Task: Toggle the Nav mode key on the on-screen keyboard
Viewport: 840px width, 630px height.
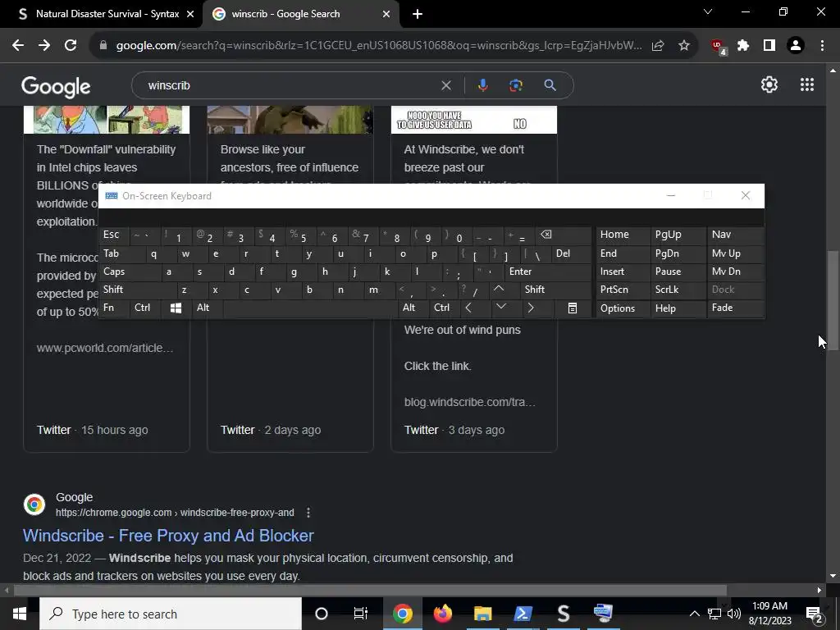Action: [736, 235]
